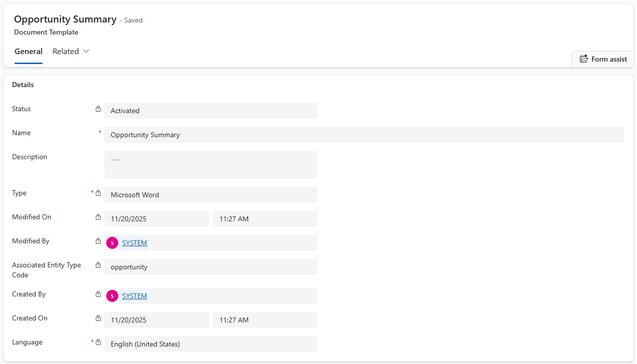Click the Modified On date 11/20/2025
The width and height of the screenshot is (637, 364).
(x=156, y=219)
